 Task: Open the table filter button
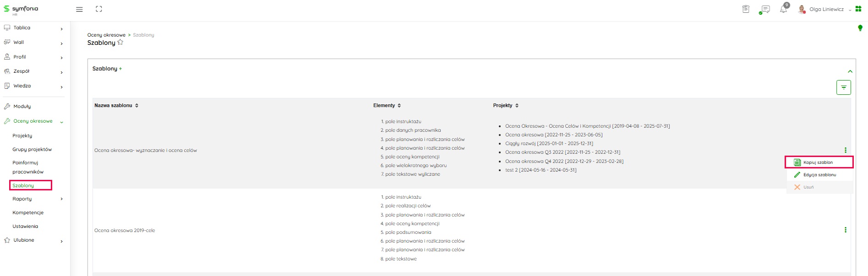click(843, 87)
